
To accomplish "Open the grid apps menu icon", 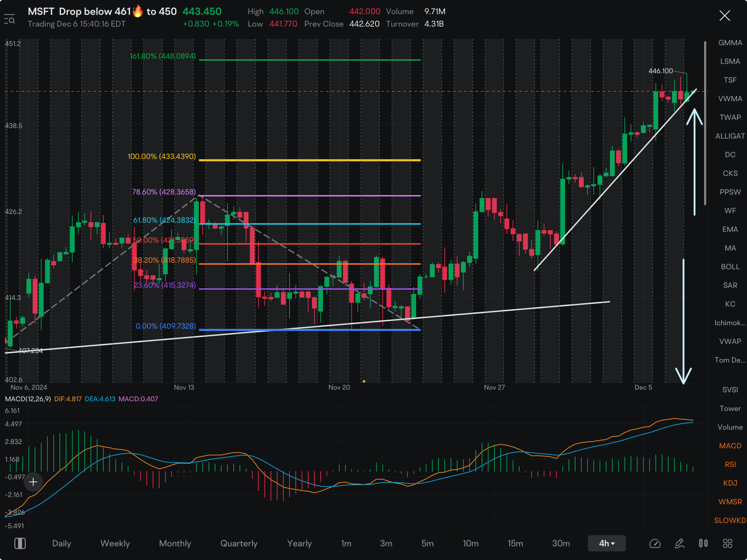I will click(728, 543).
